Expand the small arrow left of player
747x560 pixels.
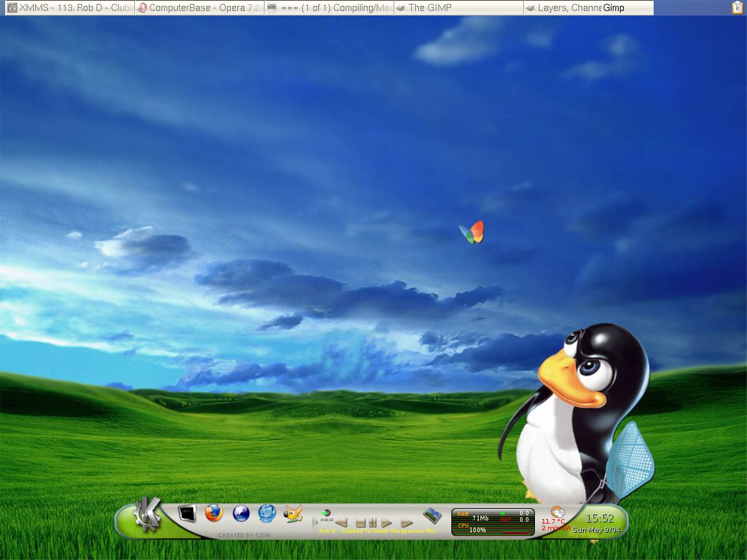pos(314,522)
